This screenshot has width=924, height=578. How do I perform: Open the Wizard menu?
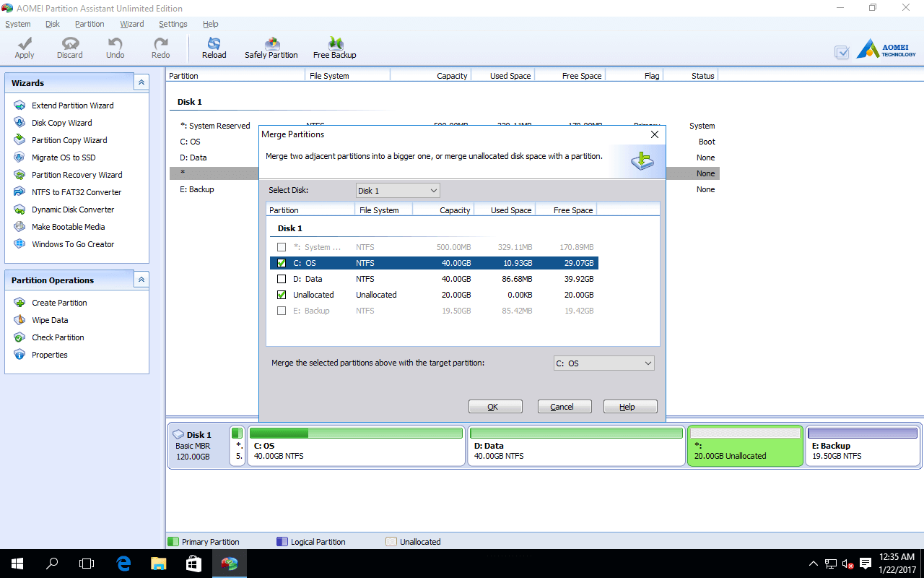132,24
